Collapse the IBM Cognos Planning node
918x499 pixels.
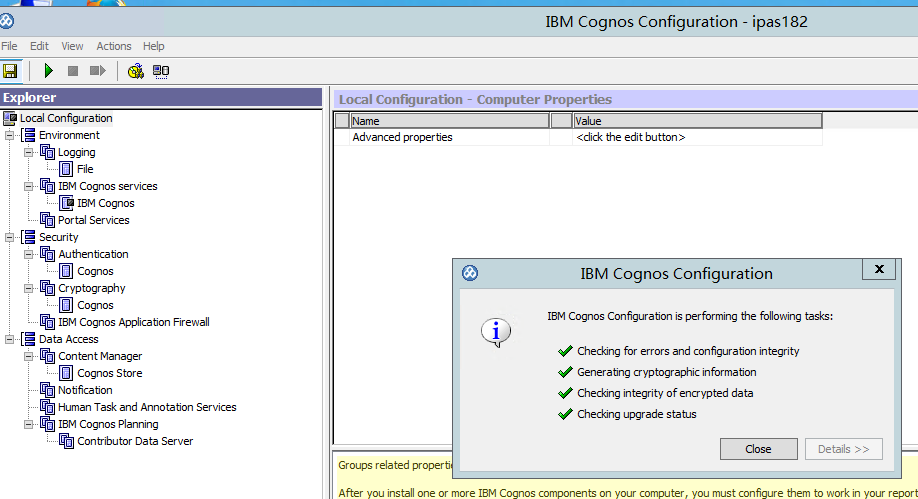[x=28, y=424]
